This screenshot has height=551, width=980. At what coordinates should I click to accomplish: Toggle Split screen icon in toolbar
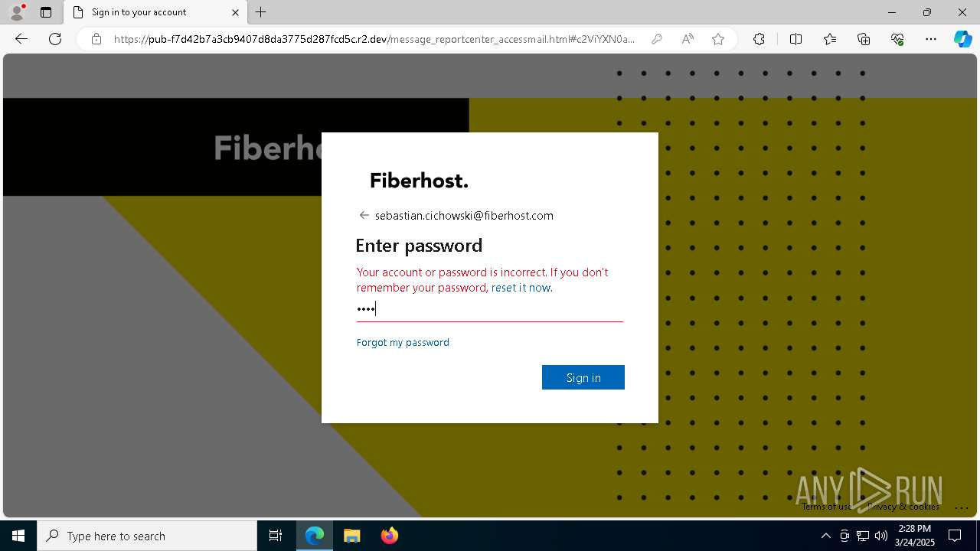tap(795, 39)
